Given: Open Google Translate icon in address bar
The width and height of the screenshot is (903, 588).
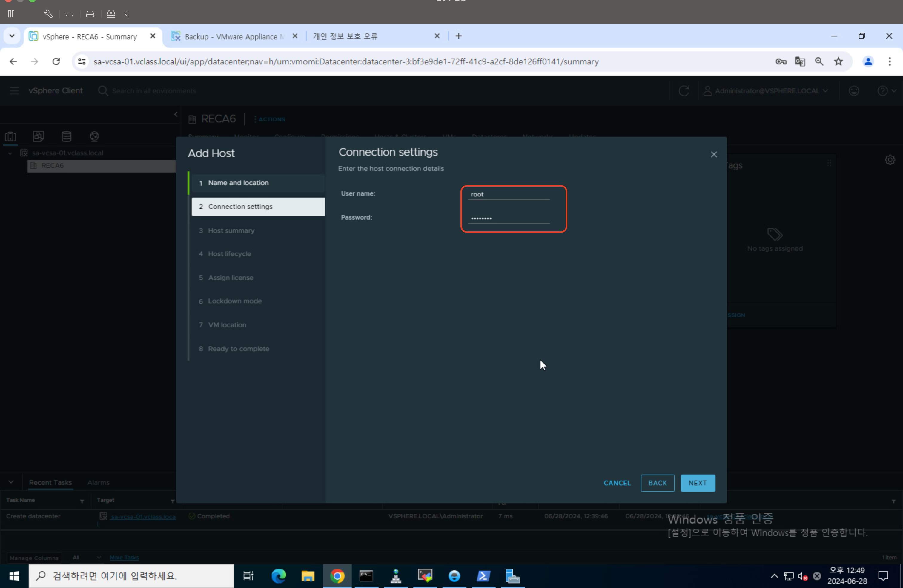Looking at the screenshot, I should click(x=800, y=61).
